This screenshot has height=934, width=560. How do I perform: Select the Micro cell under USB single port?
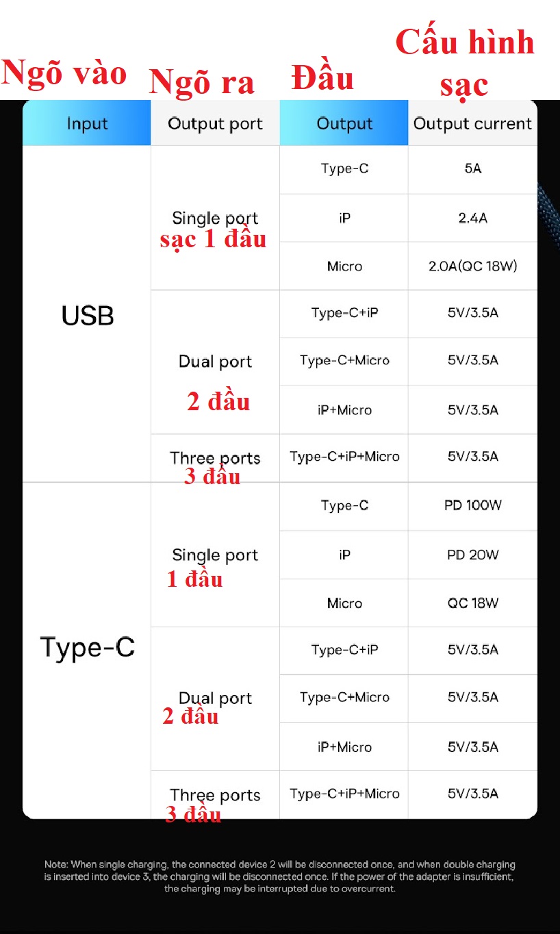(x=344, y=266)
